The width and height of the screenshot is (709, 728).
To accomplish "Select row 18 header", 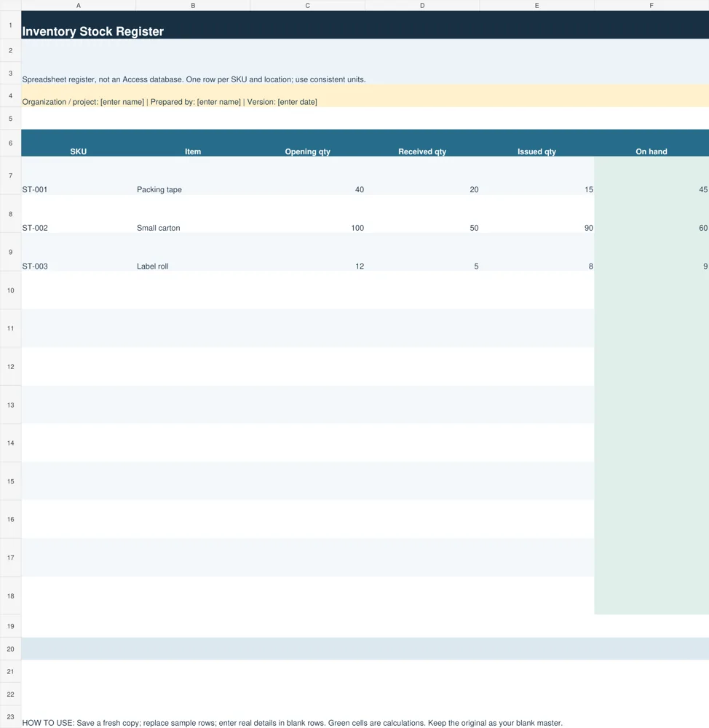I will coord(11,596).
